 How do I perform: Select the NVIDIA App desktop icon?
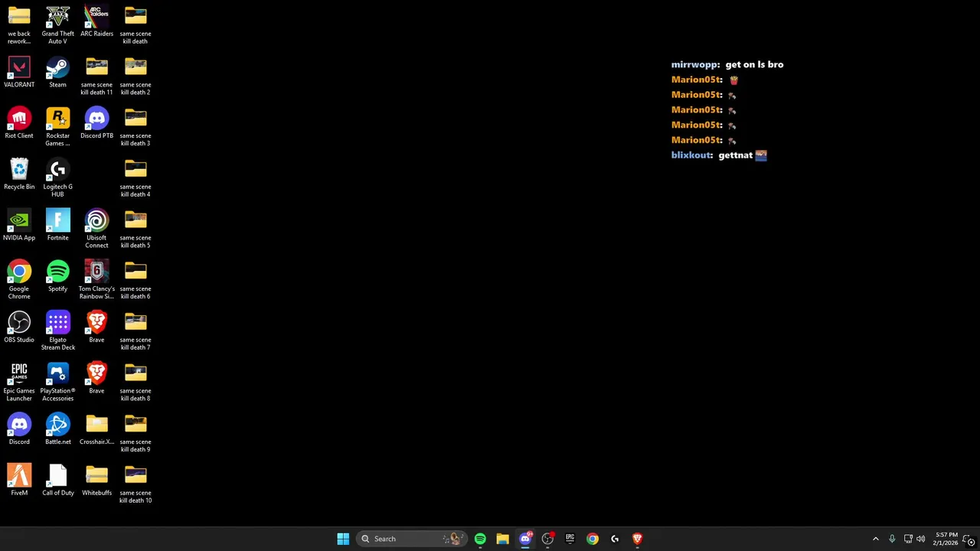(19, 225)
